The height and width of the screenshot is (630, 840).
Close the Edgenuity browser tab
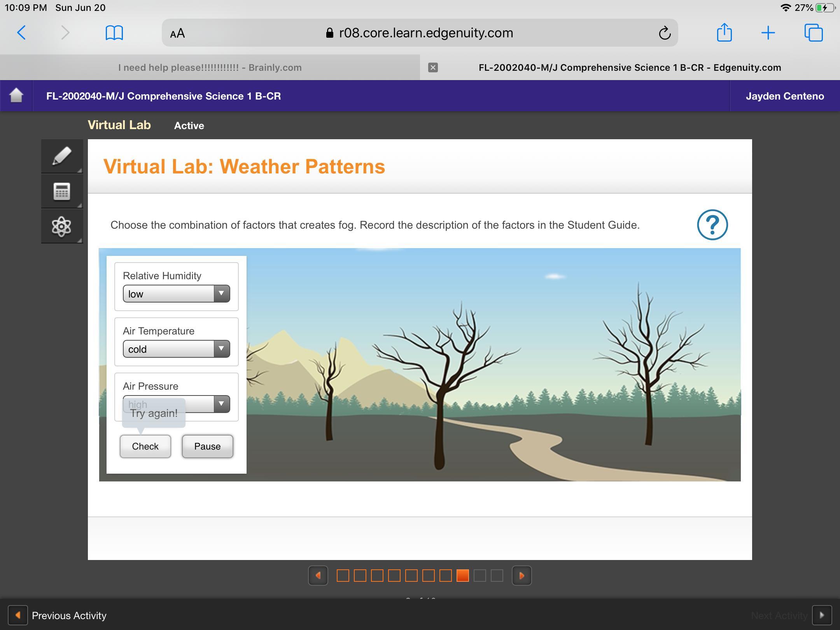click(x=433, y=68)
